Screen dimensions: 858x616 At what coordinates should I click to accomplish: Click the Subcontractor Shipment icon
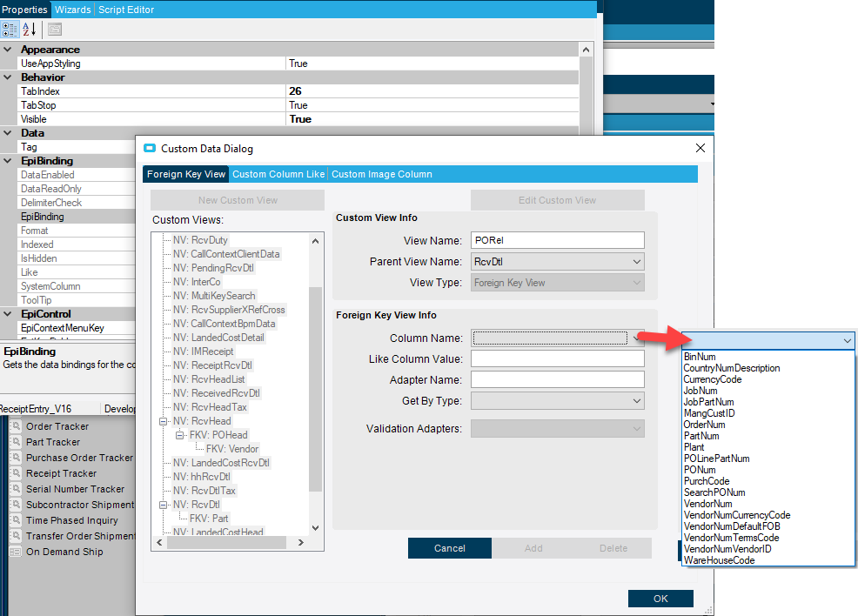click(16, 505)
